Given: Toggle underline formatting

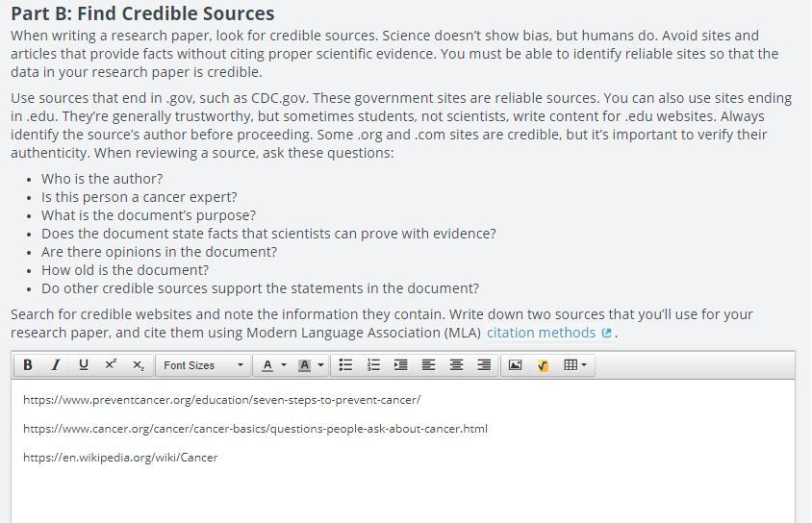Looking at the screenshot, I should coord(84,365).
